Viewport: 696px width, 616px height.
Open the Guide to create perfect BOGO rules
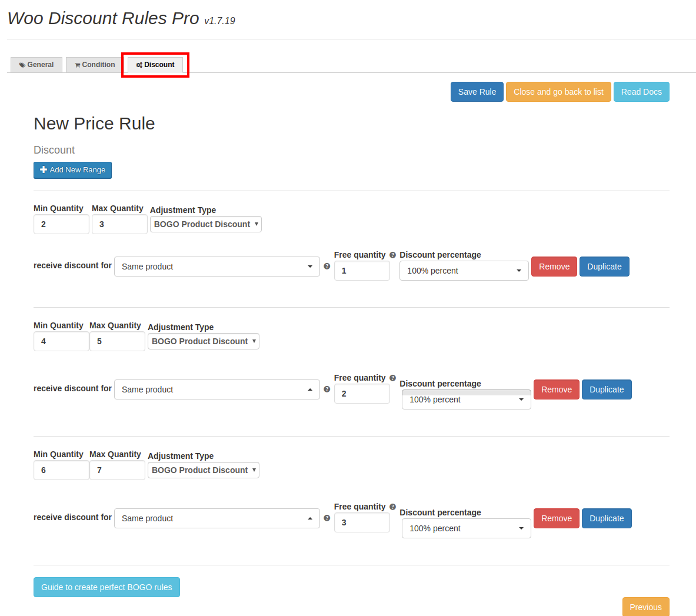[x=106, y=587]
